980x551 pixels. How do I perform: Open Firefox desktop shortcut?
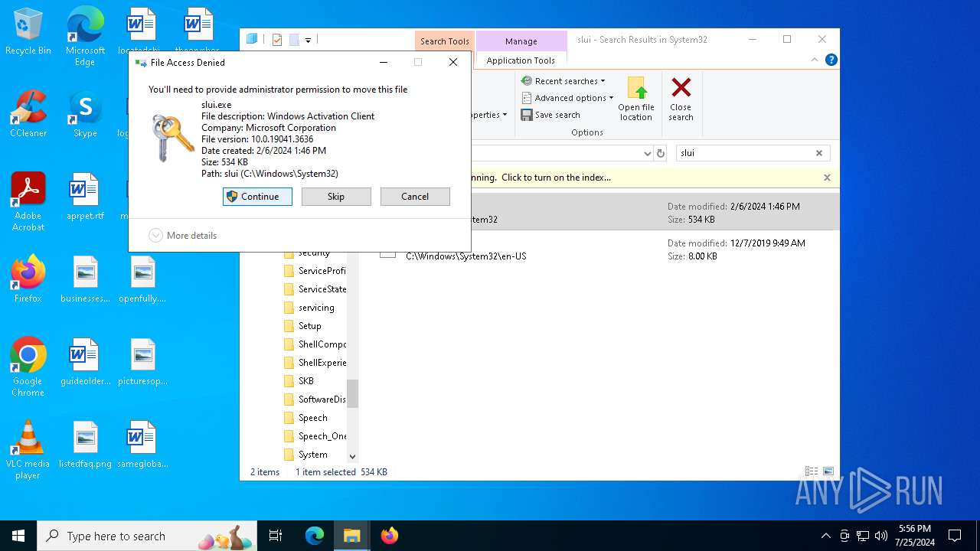[x=28, y=279]
